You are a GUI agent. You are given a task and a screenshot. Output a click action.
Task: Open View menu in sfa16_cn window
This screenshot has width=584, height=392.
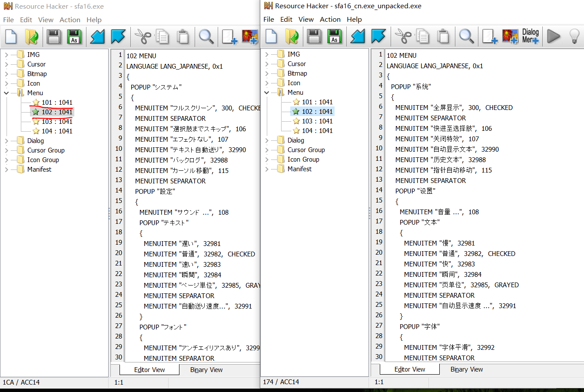[306, 20]
